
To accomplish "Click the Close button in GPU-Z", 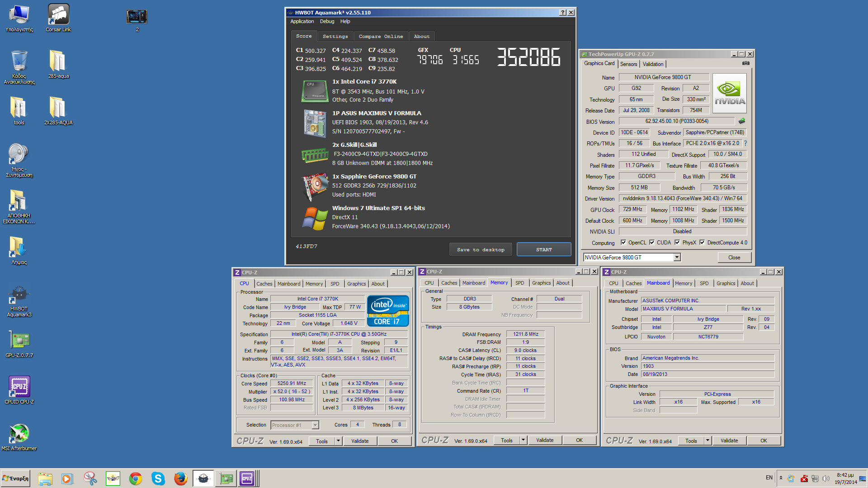I will coord(734,258).
